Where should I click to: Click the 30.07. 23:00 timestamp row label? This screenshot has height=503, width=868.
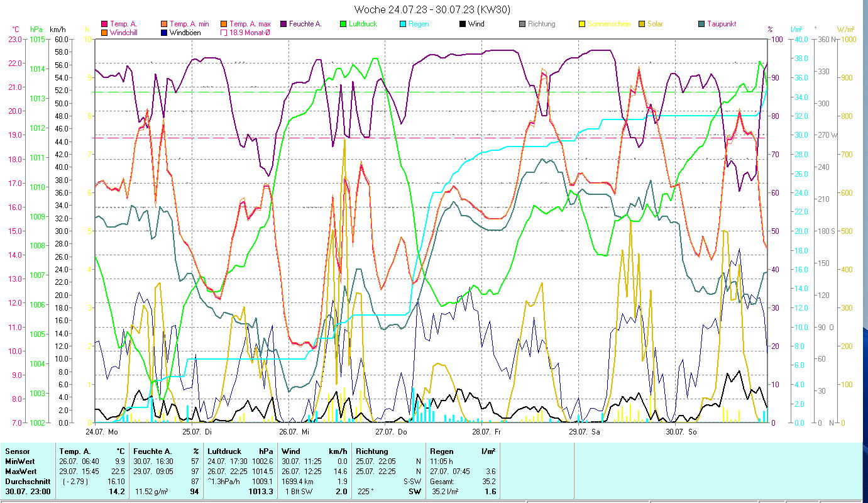tap(27, 492)
